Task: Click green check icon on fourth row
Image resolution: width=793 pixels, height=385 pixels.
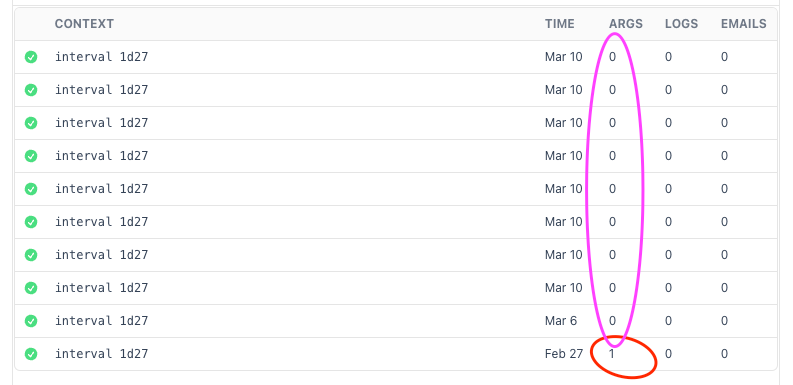Action: [x=31, y=156]
